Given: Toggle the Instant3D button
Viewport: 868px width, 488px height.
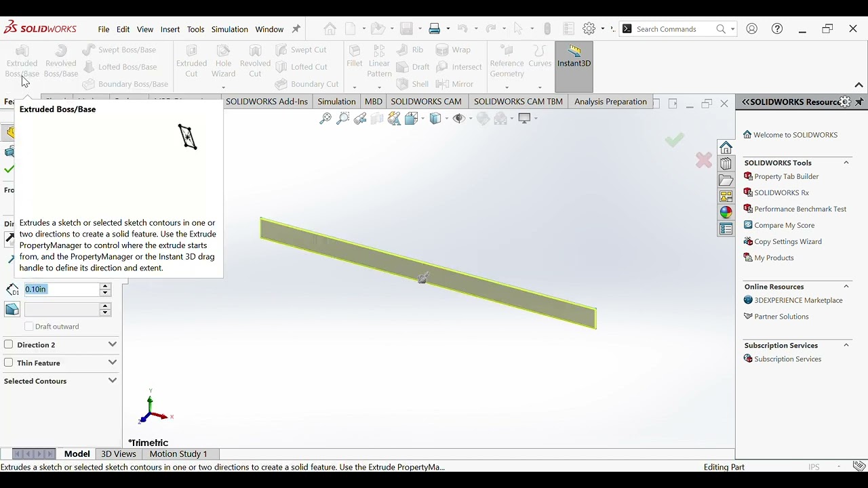Looking at the screenshot, I should 574,66.
